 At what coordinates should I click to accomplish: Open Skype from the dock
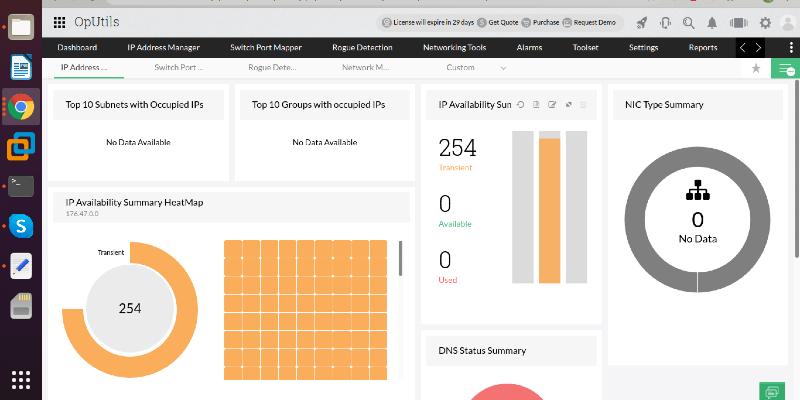(21, 226)
